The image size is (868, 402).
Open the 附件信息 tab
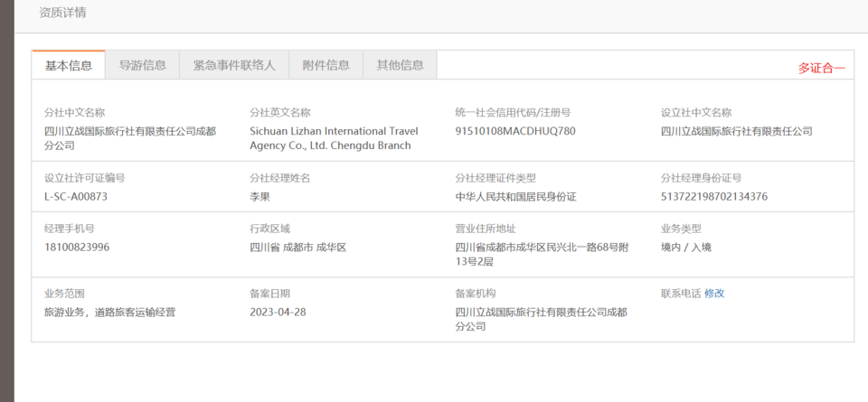pyautogui.click(x=326, y=65)
